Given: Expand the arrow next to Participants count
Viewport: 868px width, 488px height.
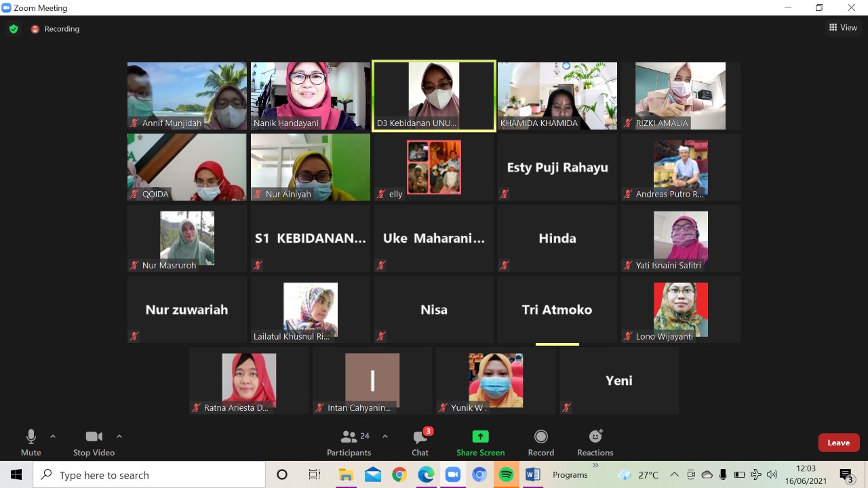Looking at the screenshot, I should coord(385,436).
